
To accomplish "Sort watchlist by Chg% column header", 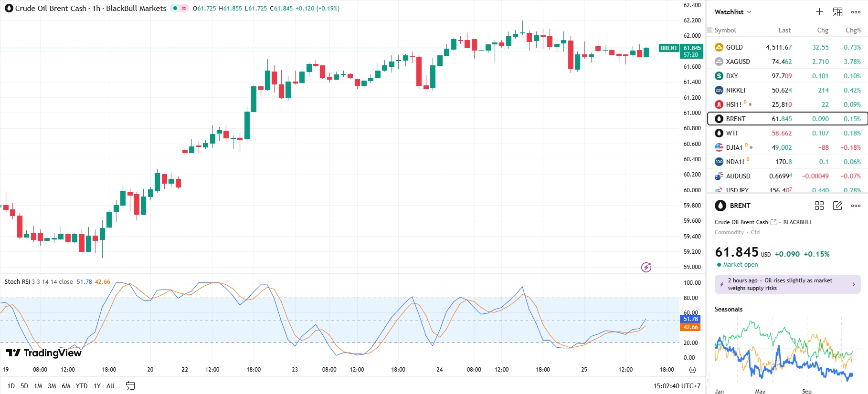I will [853, 30].
